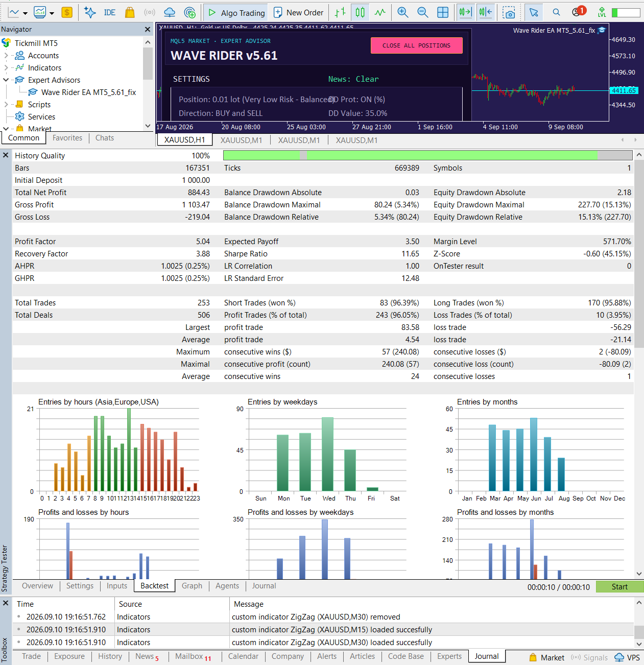Image resolution: width=644 pixels, height=665 pixels.
Task: Click Navigator scroll down arrow
Action: pyautogui.click(x=148, y=126)
